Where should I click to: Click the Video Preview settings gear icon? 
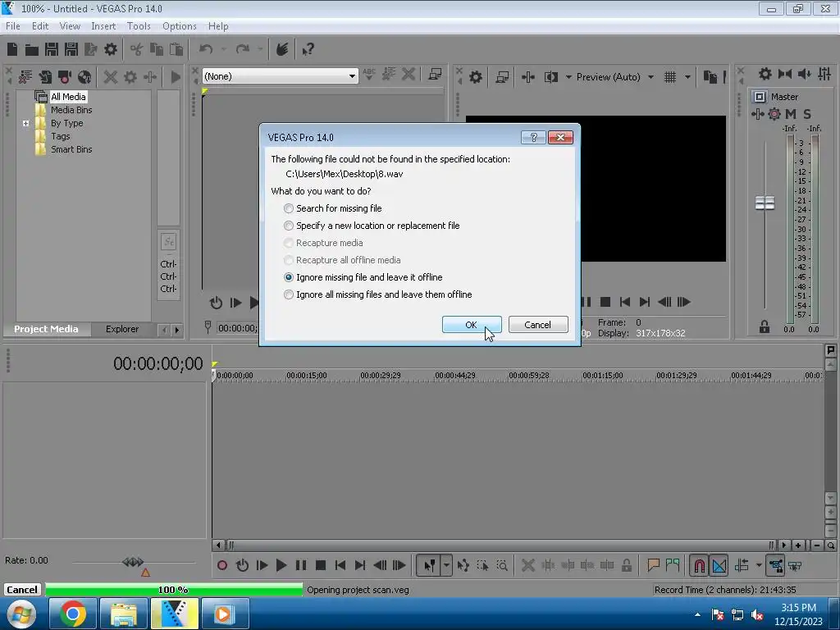[x=475, y=77]
